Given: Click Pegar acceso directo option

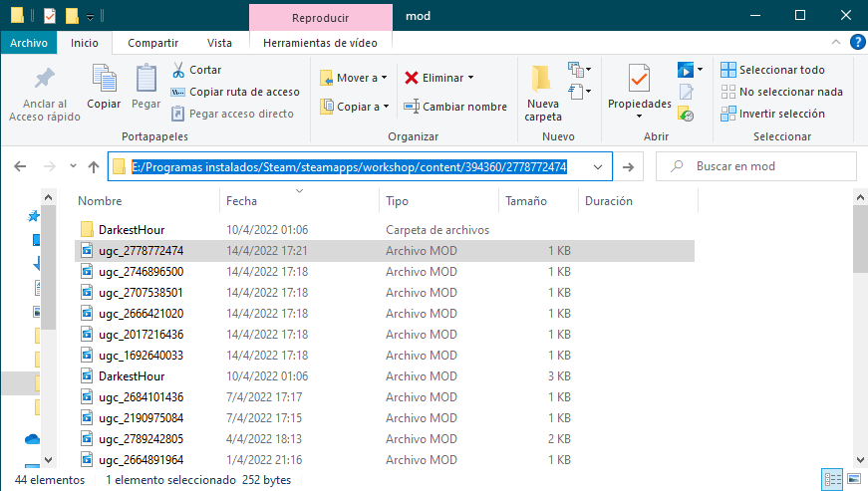Looking at the screenshot, I should click(x=232, y=114).
